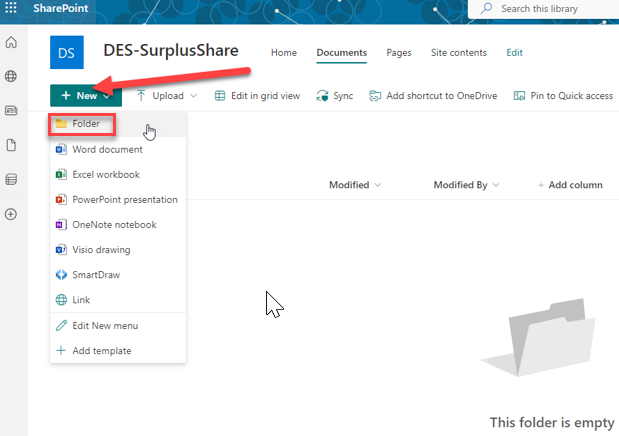This screenshot has height=436, width=619.
Task: Open the globe My sites icon
Action: click(11, 76)
